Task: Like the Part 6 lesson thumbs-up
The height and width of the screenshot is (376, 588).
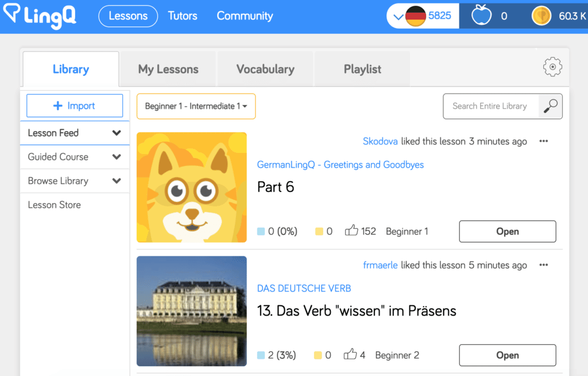Action: (351, 231)
